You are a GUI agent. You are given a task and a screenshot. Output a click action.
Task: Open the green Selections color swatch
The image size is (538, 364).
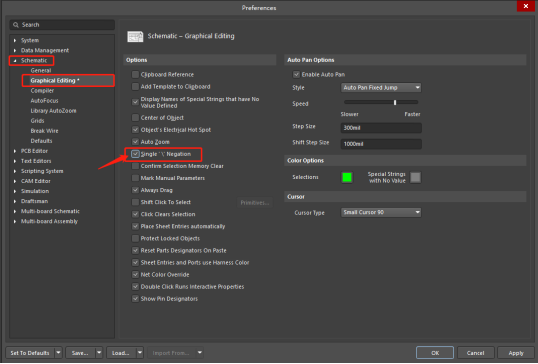point(347,177)
